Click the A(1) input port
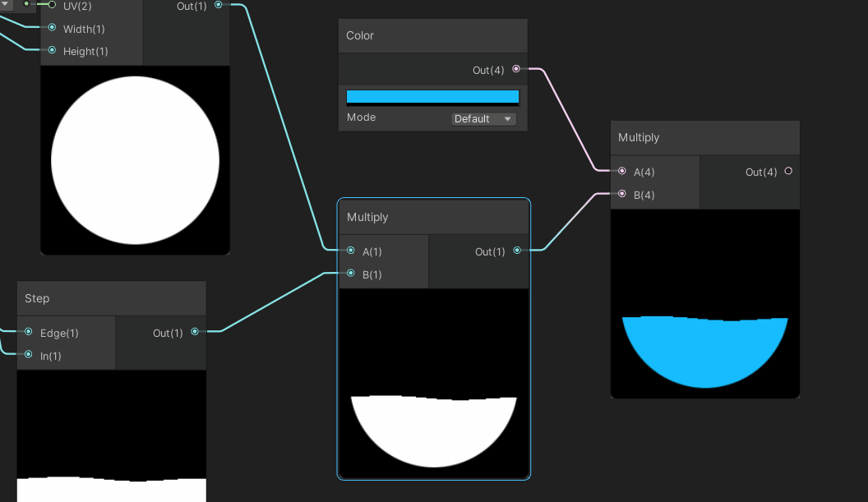Screen dimensions: 868x502 click(x=351, y=251)
